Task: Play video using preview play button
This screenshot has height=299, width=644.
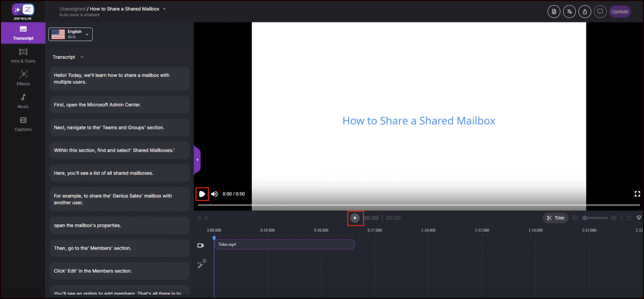Action: pyautogui.click(x=202, y=194)
